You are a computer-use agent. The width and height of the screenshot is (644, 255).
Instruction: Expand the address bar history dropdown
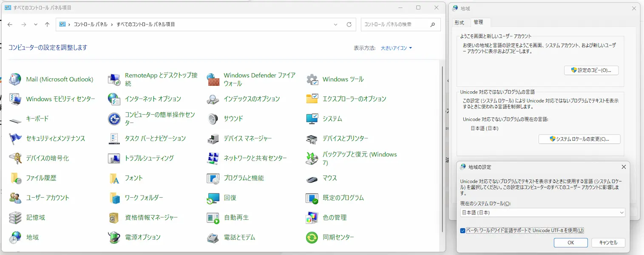[x=336, y=25]
